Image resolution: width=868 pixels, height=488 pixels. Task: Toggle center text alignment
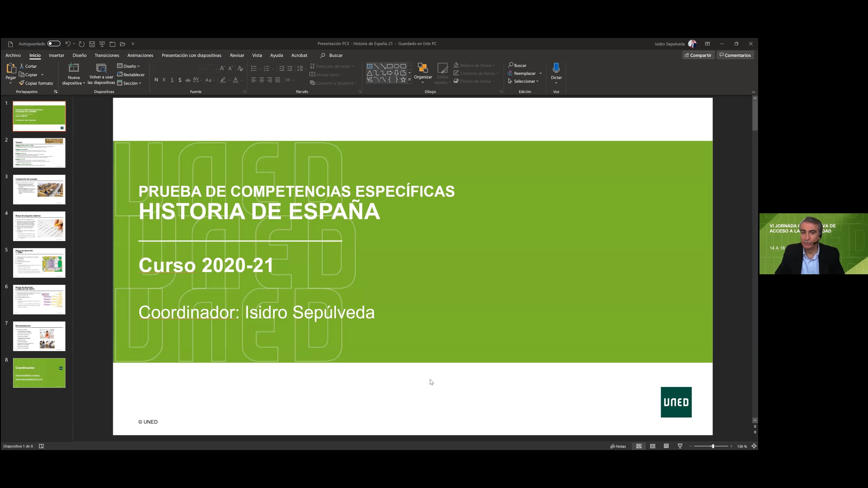point(262,80)
